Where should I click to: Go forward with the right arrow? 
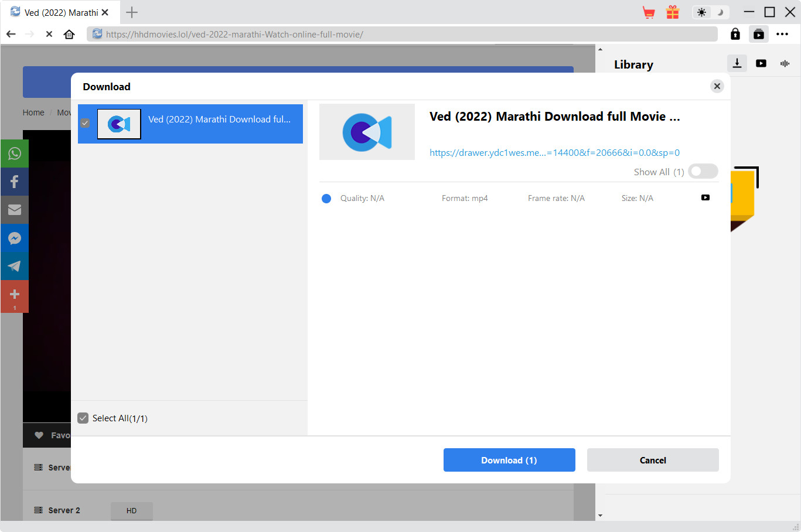(30, 34)
